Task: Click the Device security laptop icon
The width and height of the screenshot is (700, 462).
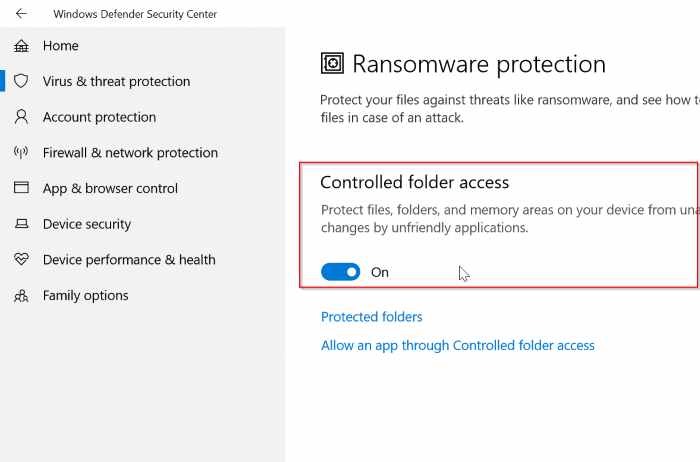Action: click(x=21, y=224)
